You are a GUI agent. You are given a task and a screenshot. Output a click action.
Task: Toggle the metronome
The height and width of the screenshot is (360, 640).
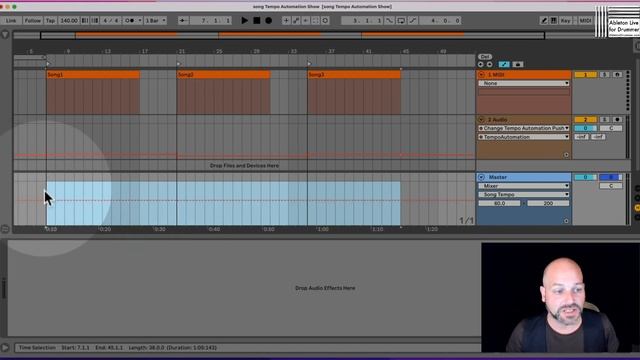[x=130, y=20]
